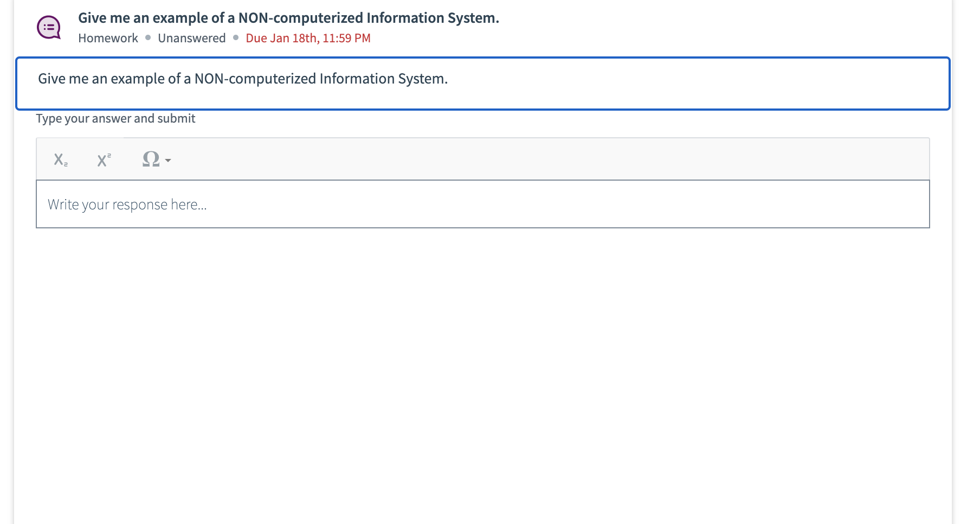Toggle superscript mode for the response text
Image resolution: width=980 pixels, height=524 pixels.
click(103, 159)
